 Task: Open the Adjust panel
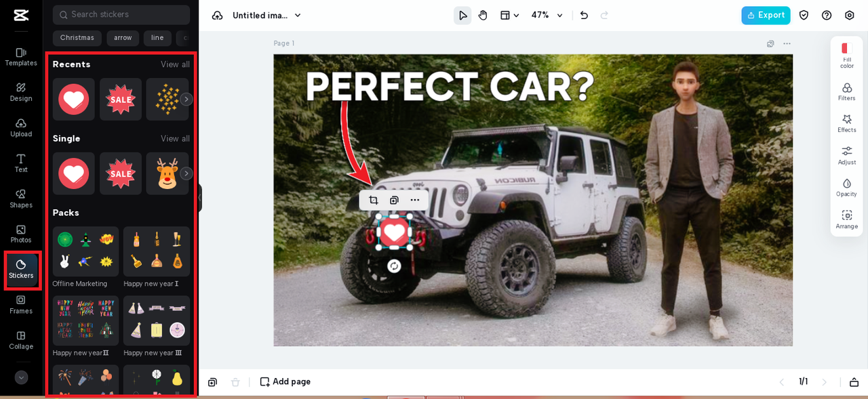846,156
